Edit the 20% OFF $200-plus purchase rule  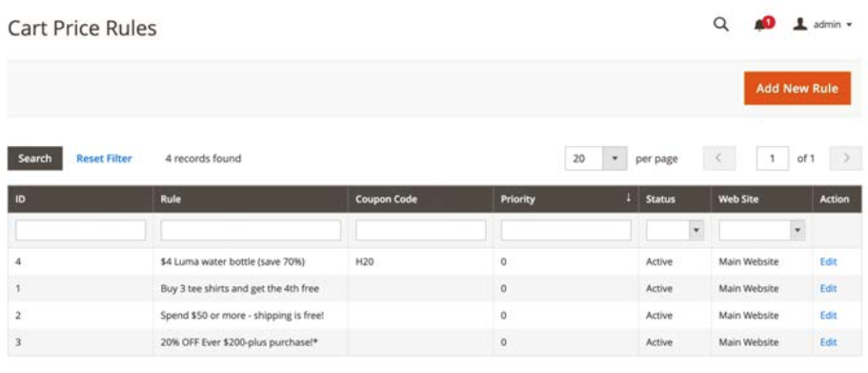[828, 342]
